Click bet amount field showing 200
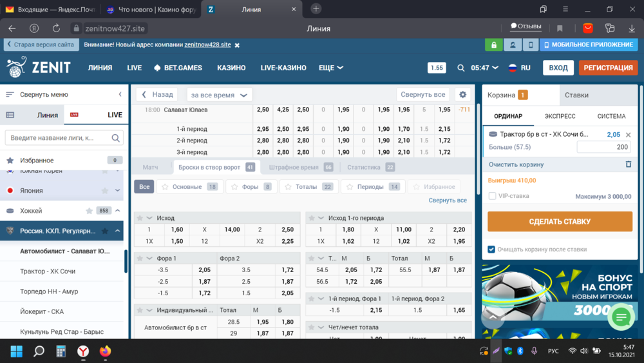 604,147
